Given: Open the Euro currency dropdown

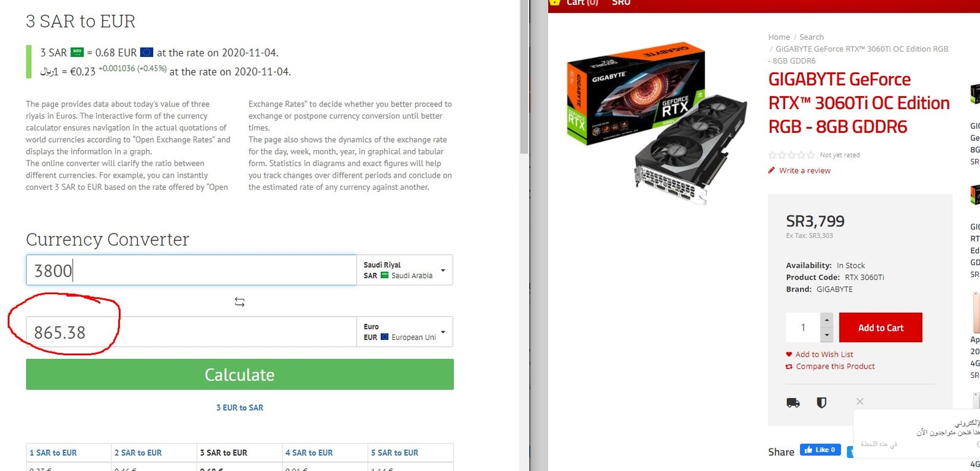Looking at the screenshot, I should click(405, 331).
